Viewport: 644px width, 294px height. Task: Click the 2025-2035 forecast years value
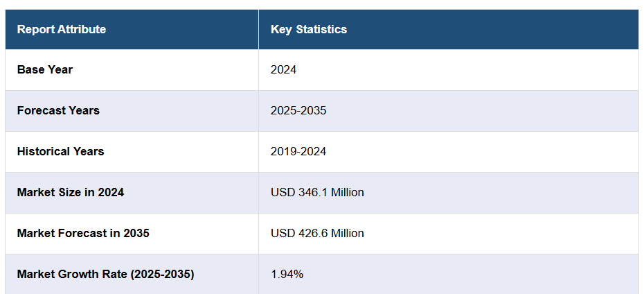[x=298, y=110]
